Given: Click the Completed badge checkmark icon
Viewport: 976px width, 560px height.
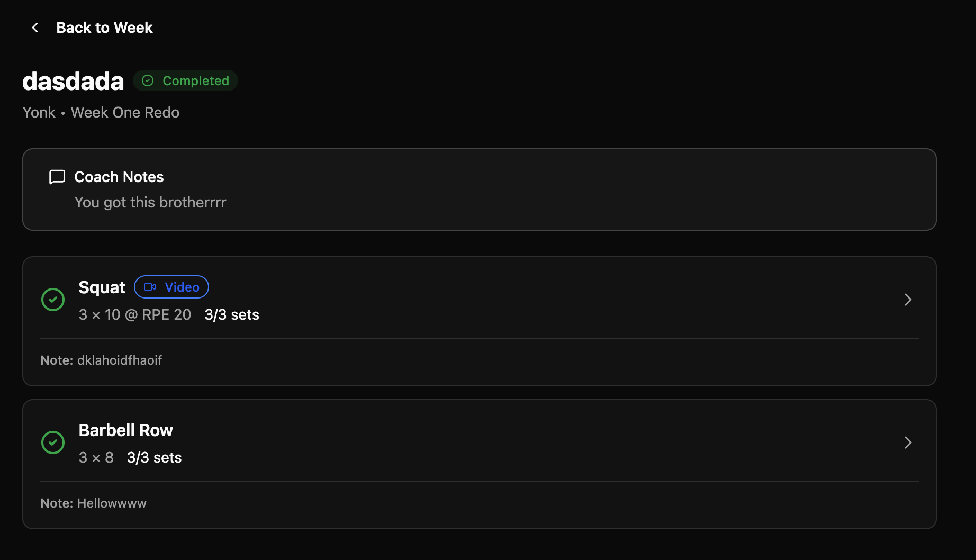Looking at the screenshot, I should click(148, 80).
